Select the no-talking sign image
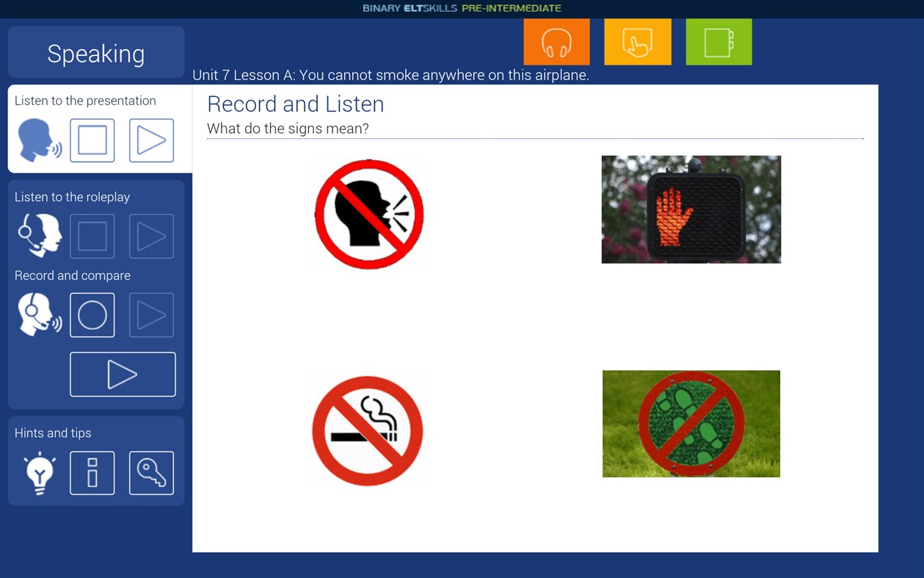The height and width of the screenshot is (578, 924). [x=369, y=214]
